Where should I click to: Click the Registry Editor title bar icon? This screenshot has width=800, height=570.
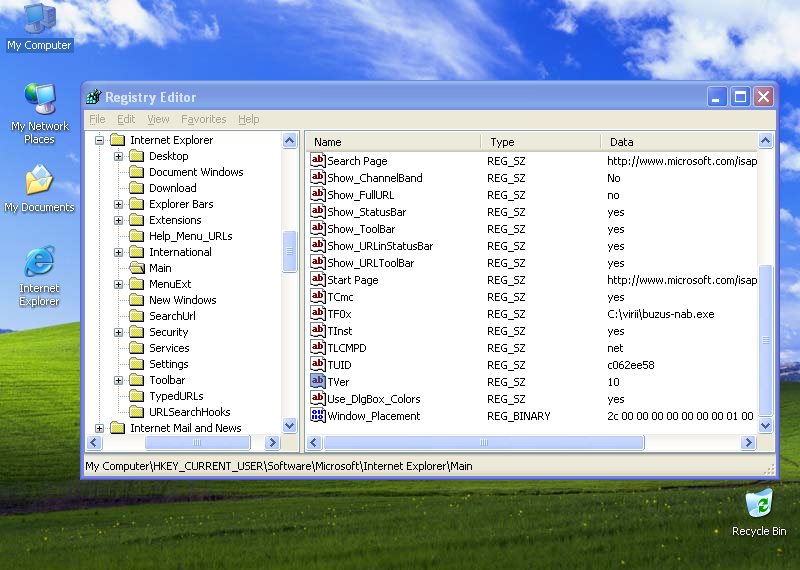tap(94, 96)
